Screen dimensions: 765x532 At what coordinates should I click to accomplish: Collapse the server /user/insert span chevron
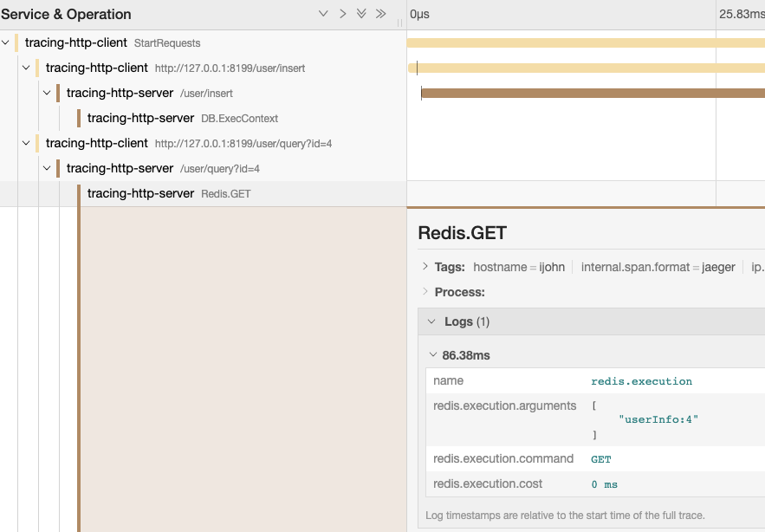(x=48, y=93)
